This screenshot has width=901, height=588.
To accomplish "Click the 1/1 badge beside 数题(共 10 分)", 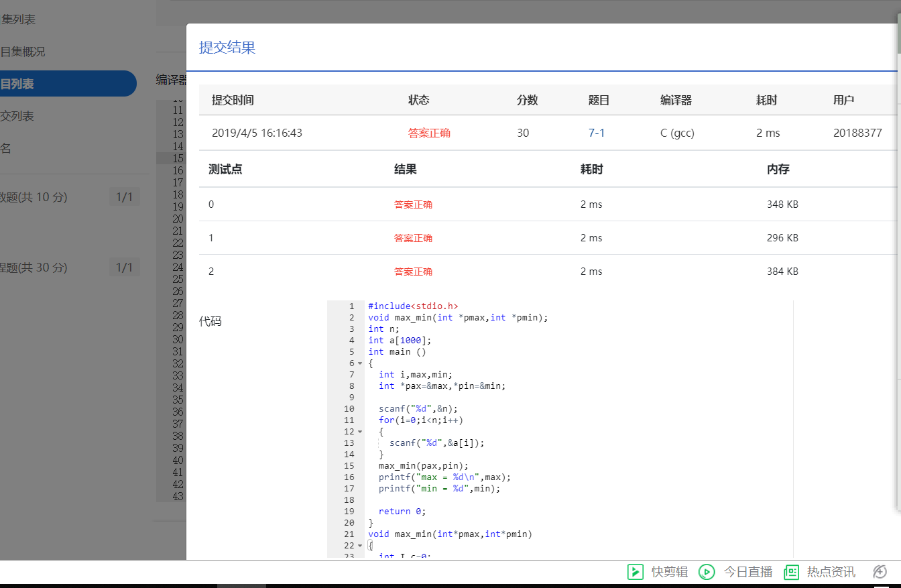I will click(x=125, y=197).
